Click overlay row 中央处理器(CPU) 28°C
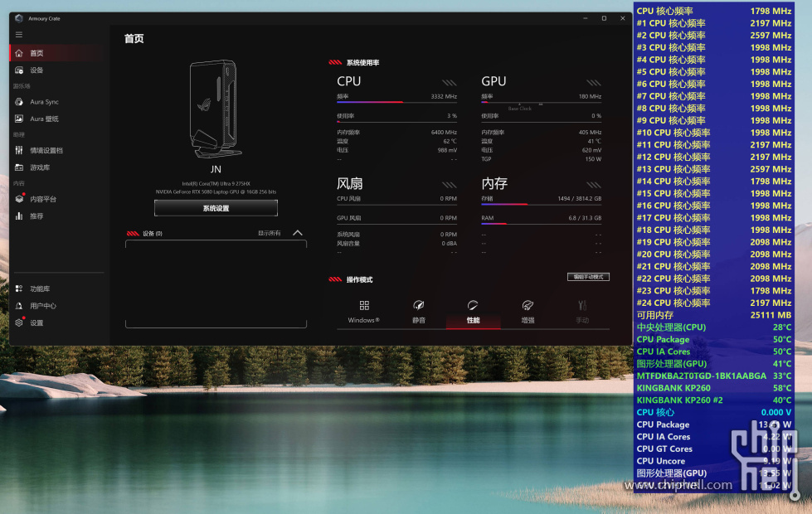Image resolution: width=812 pixels, height=514 pixels. 713,327
